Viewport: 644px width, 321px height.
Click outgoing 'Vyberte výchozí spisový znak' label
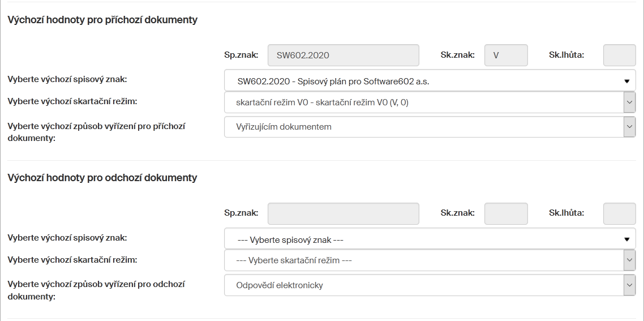click(67, 238)
